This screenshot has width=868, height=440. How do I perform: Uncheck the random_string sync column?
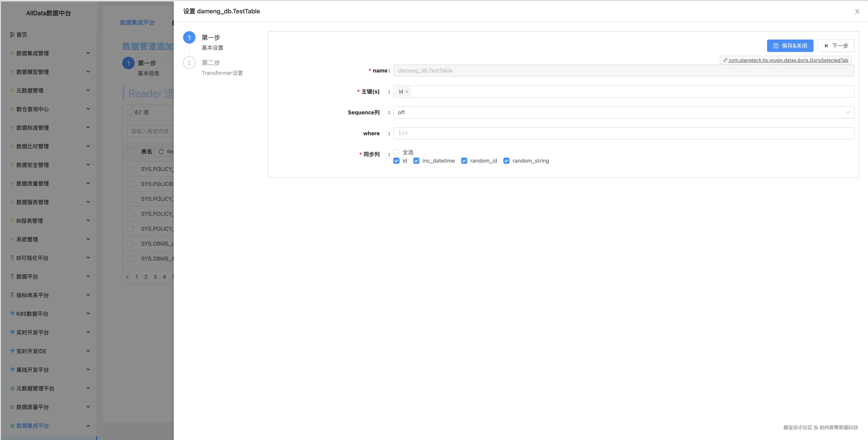506,161
